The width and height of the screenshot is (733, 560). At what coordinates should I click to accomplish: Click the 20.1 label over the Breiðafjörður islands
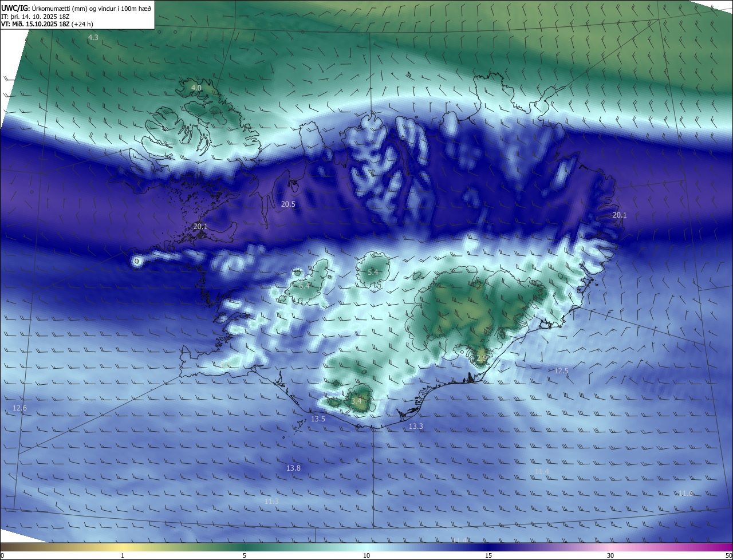(200, 226)
